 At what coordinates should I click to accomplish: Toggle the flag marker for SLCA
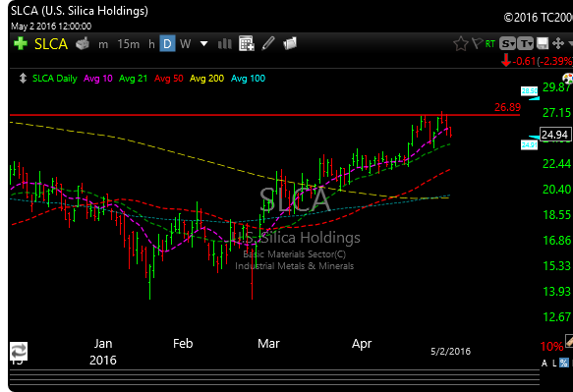[x=478, y=43]
